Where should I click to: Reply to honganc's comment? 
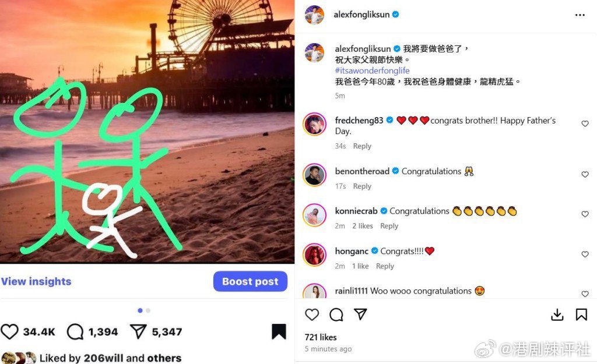pyautogui.click(x=385, y=266)
